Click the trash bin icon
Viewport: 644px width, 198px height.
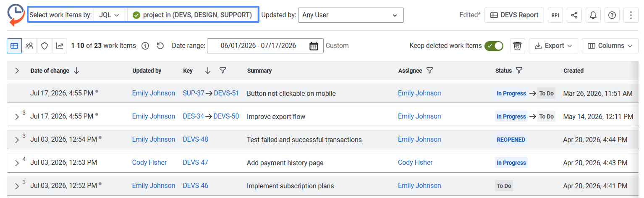(x=518, y=46)
